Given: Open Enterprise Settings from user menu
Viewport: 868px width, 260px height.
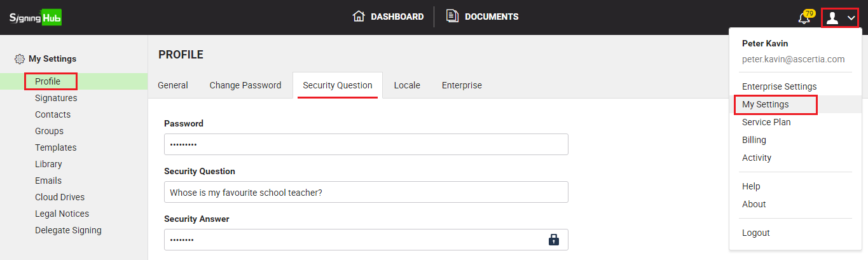Looking at the screenshot, I should pyautogui.click(x=779, y=86).
